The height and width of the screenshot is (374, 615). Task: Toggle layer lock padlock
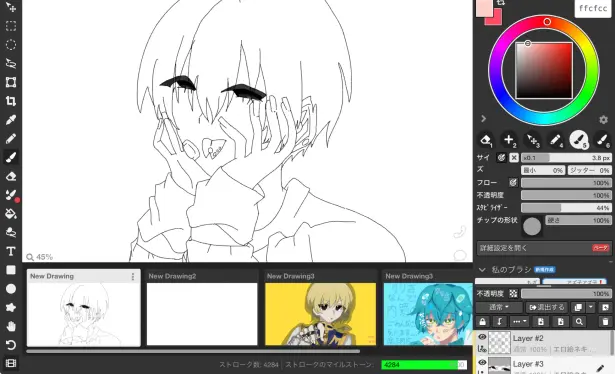pyautogui.click(x=482, y=322)
